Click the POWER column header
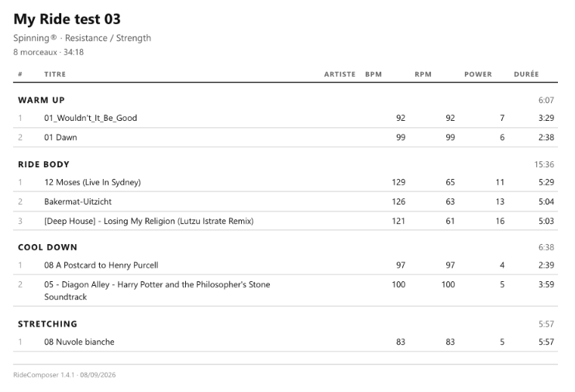This screenshot has width=575, height=392. pyautogui.click(x=478, y=74)
